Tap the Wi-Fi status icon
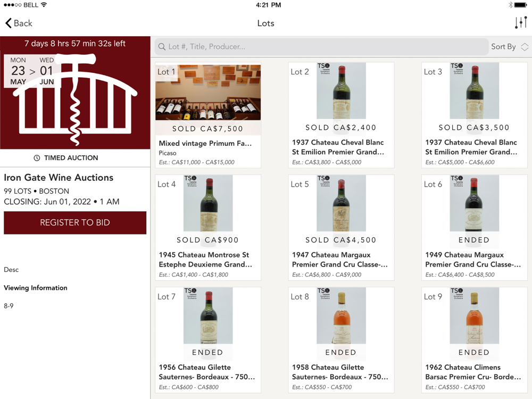 coord(44,5)
